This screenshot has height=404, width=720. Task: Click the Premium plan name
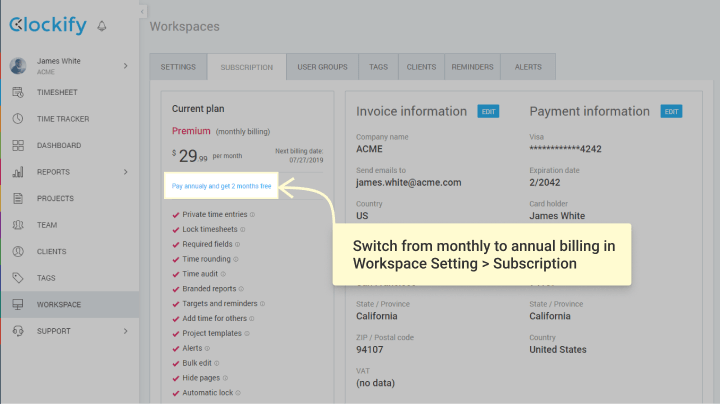coord(191,131)
